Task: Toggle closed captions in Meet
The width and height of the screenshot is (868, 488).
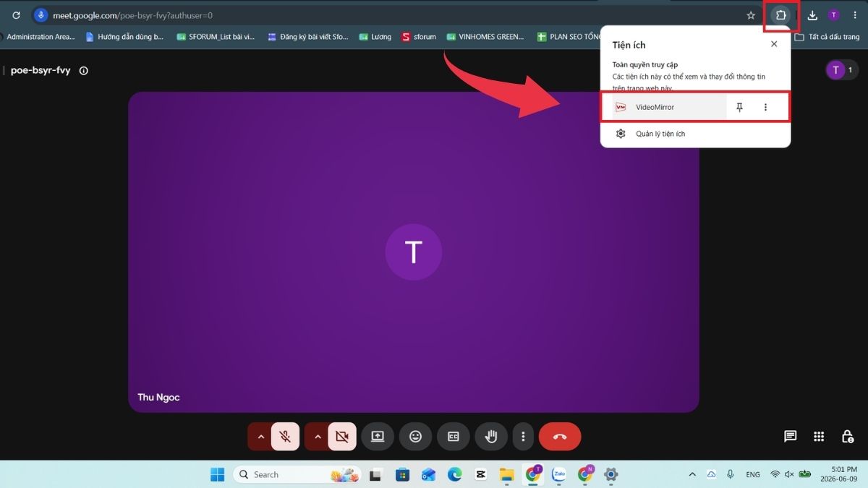Action: pos(454,437)
